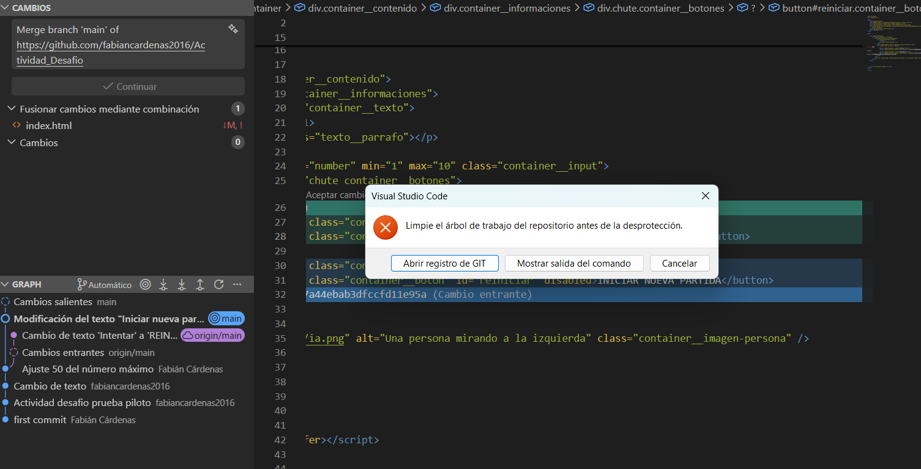Image resolution: width=921 pixels, height=469 pixels.
Task: Click the script closing tag on line 42
Action: 351,440
